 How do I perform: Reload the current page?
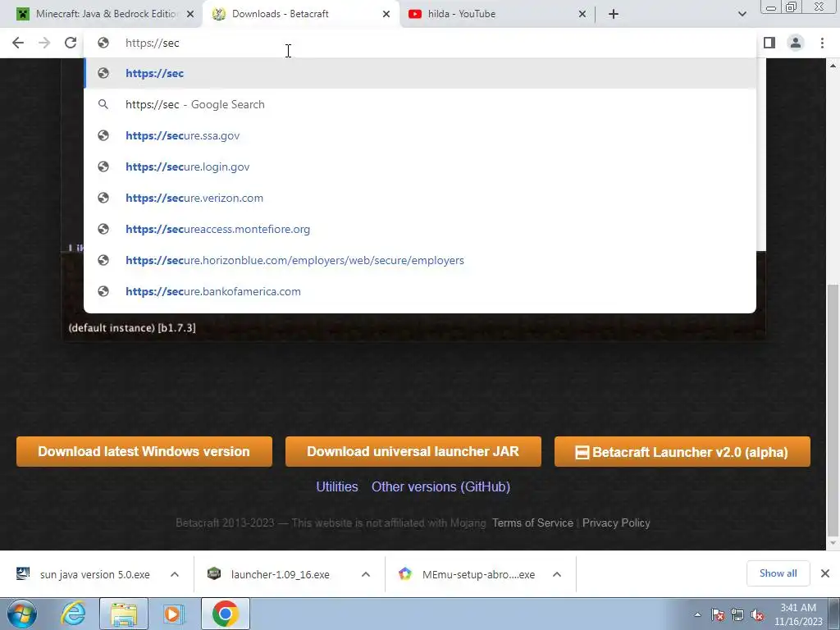[x=71, y=43]
